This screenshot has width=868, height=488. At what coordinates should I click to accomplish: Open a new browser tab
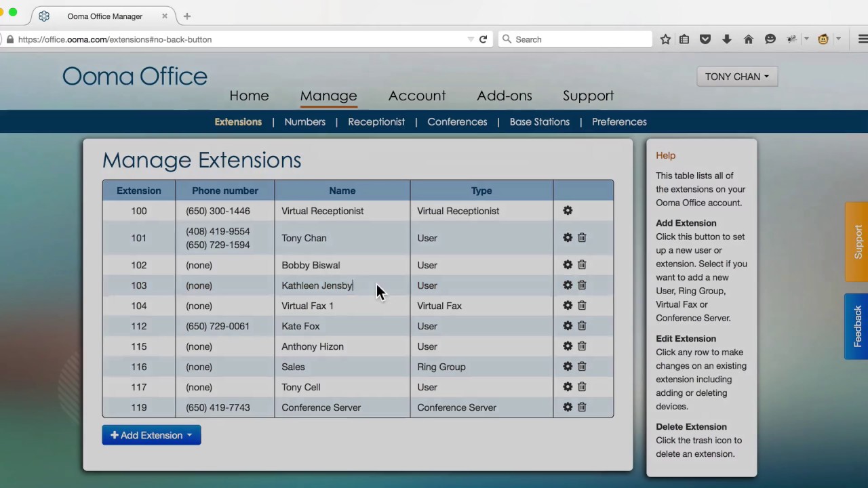tap(187, 16)
